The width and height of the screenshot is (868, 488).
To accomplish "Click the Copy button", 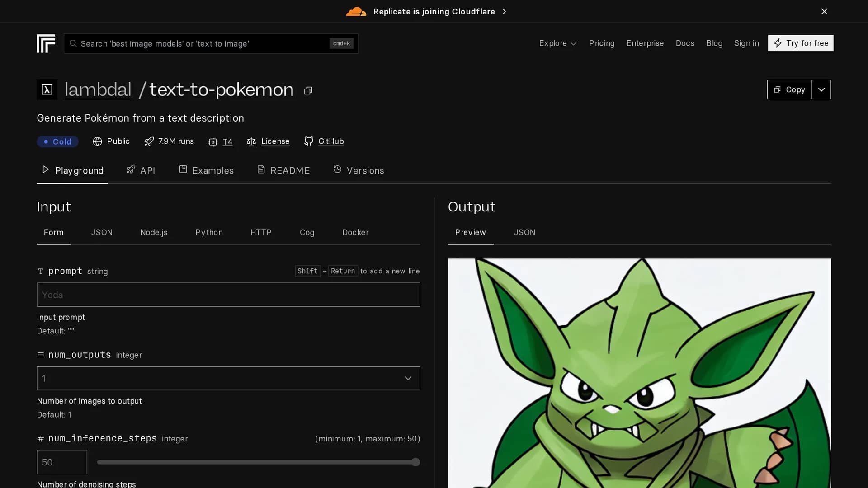I will click(789, 89).
